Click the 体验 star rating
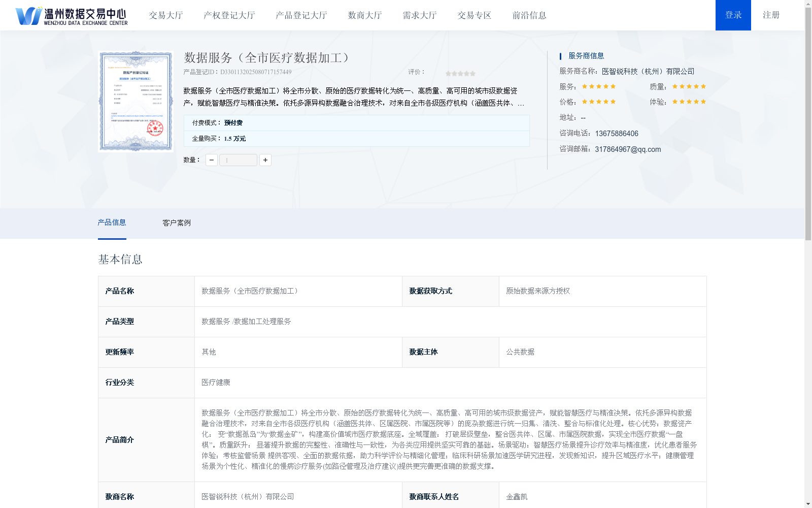 click(x=689, y=102)
